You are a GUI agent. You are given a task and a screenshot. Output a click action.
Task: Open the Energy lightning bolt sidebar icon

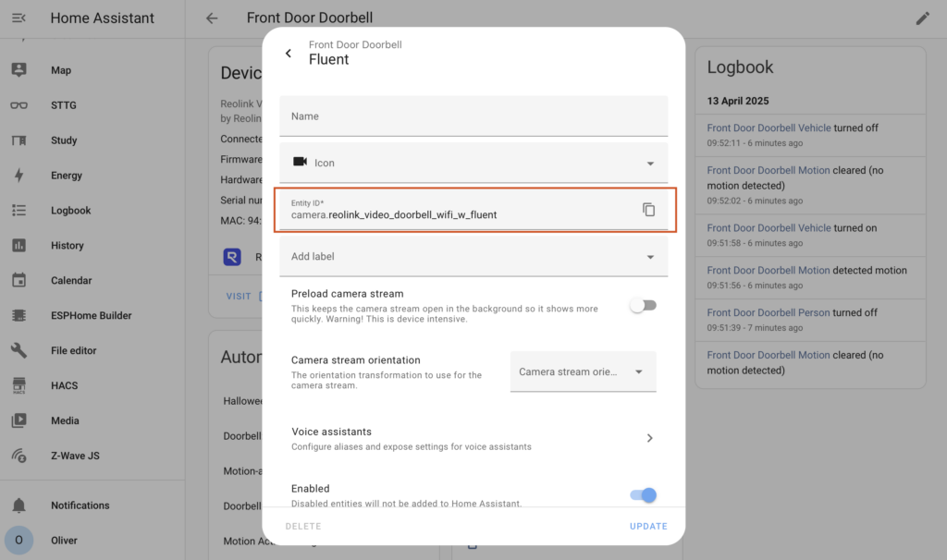click(x=18, y=175)
